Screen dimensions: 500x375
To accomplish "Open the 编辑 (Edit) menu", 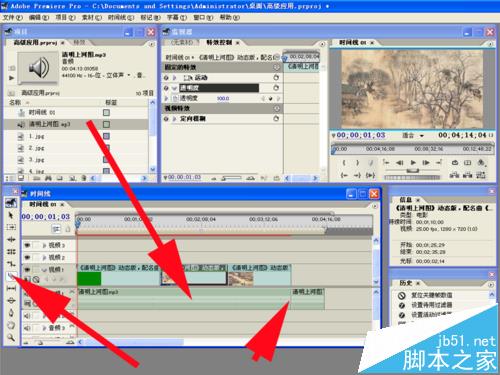I will 39,17.
